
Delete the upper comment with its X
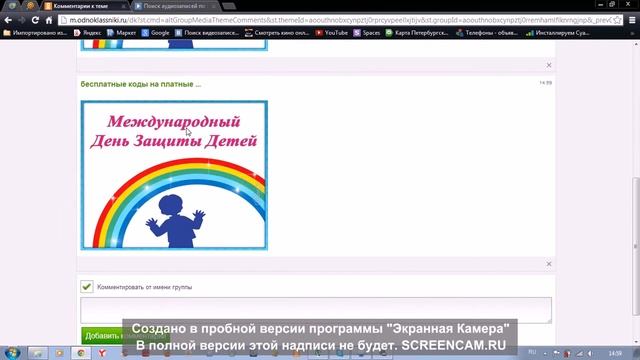549,65
